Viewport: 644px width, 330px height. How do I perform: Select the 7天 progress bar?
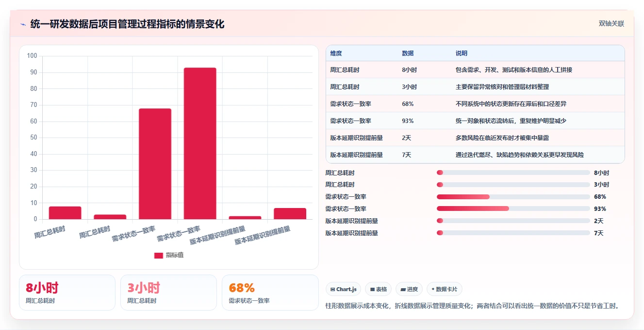513,233
